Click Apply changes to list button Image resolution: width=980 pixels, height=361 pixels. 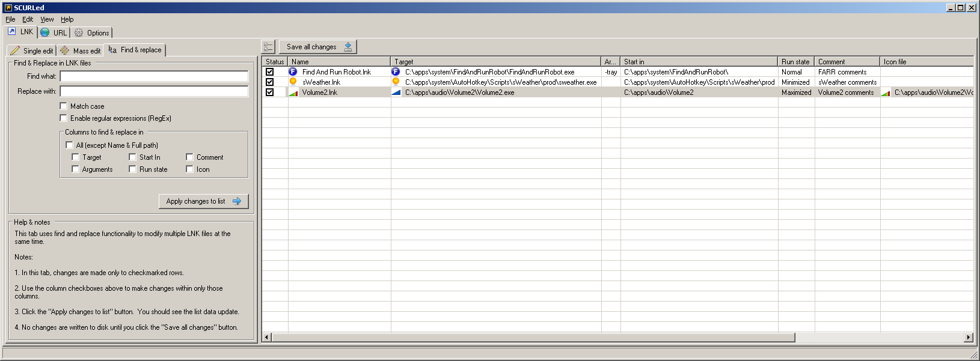(x=203, y=201)
